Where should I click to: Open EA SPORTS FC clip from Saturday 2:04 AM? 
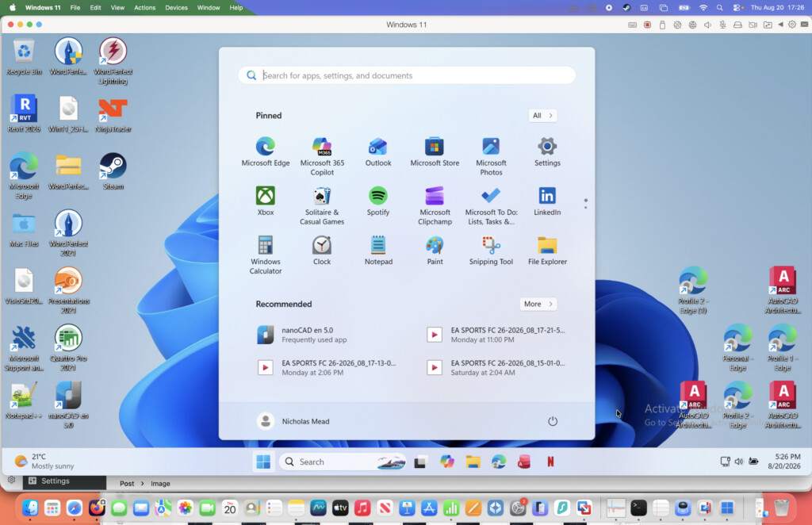pyautogui.click(x=498, y=368)
